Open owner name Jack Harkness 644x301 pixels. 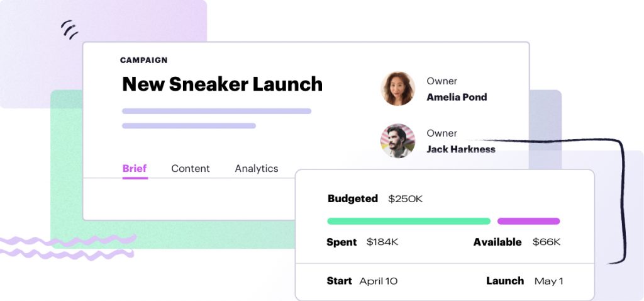click(x=461, y=149)
